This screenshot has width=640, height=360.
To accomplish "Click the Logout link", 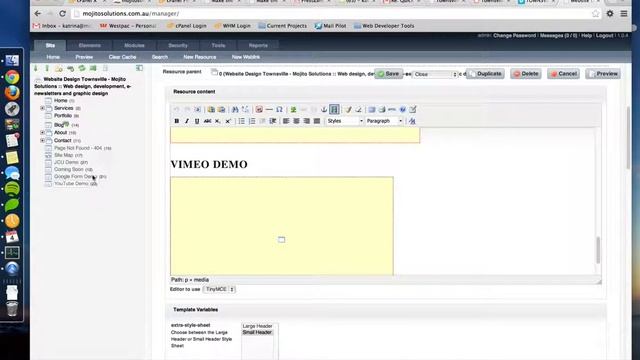I will click(x=604, y=36).
